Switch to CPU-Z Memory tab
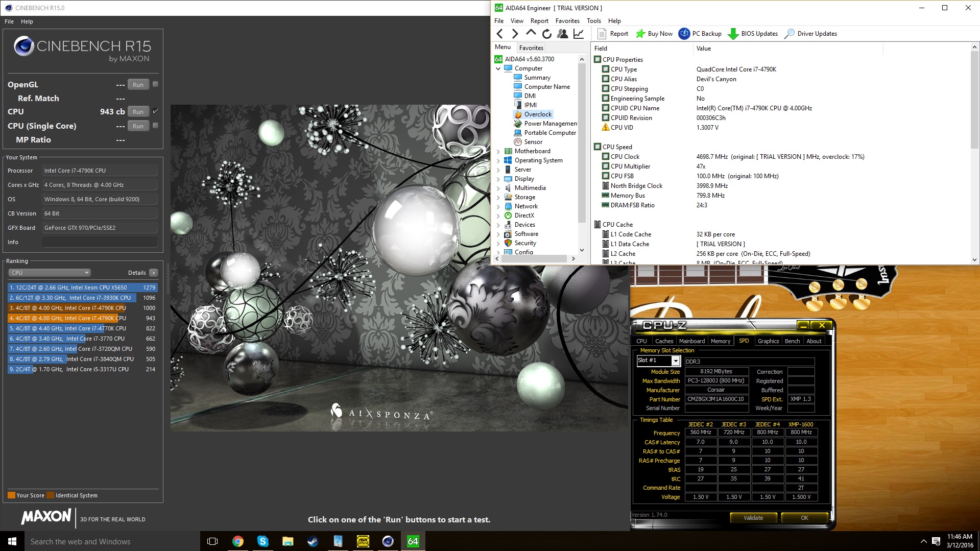980x551 pixels. (x=721, y=341)
